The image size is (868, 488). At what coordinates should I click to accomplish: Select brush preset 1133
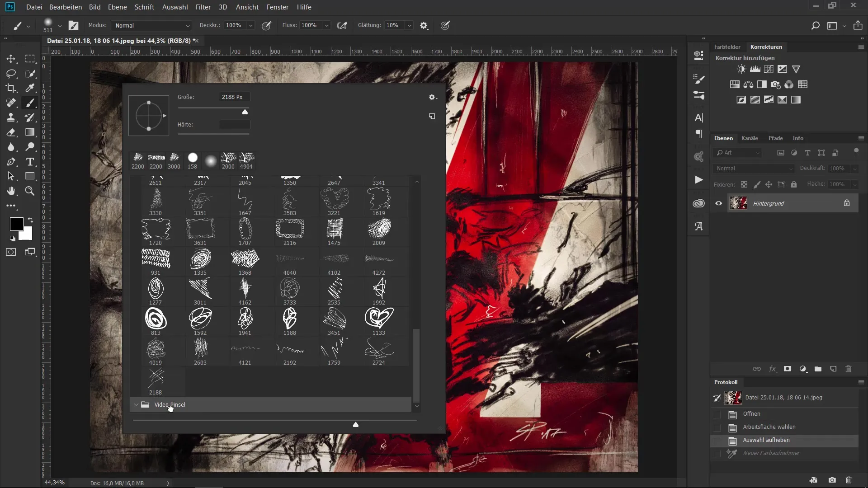coord(379,322)
